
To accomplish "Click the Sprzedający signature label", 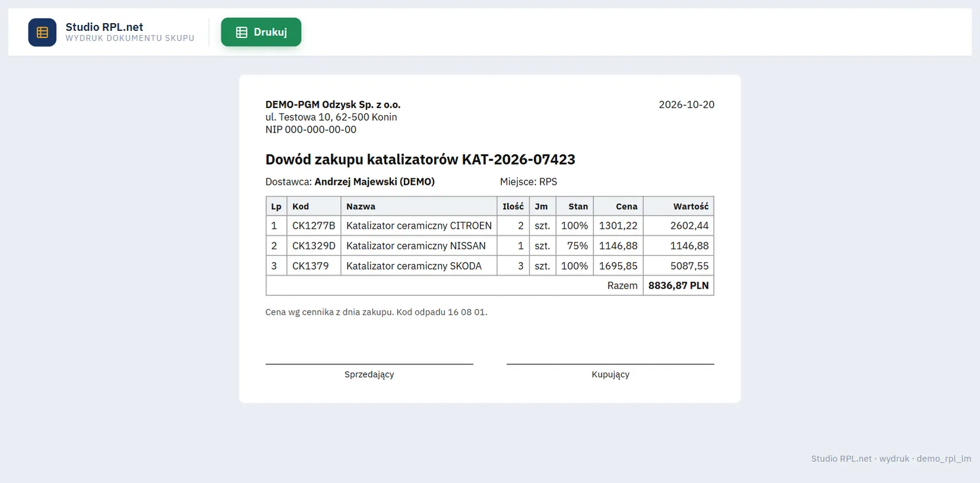I will pos(369,374).
